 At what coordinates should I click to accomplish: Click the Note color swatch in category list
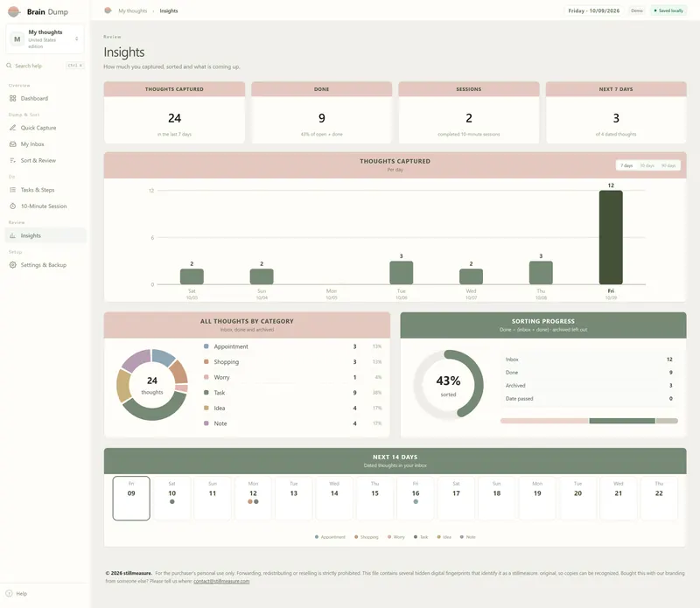point(206,423)
